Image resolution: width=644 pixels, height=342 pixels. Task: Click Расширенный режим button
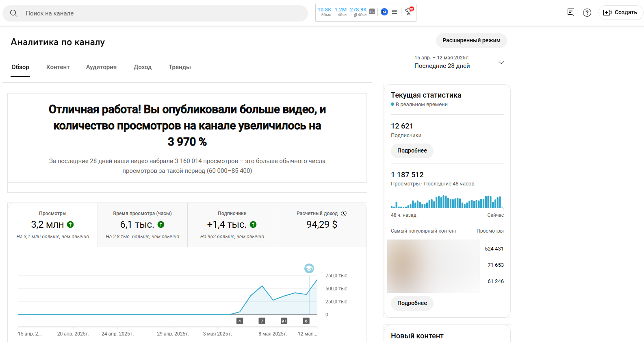pyautogui.click(x=471, y=41)
